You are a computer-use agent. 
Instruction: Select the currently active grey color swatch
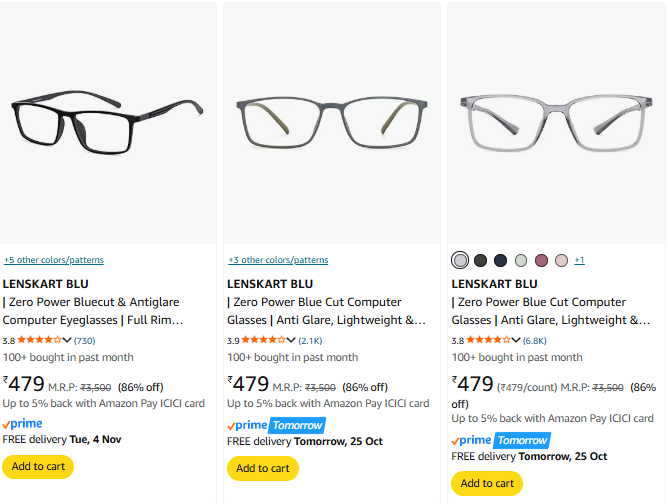click(x=460, y=260)
